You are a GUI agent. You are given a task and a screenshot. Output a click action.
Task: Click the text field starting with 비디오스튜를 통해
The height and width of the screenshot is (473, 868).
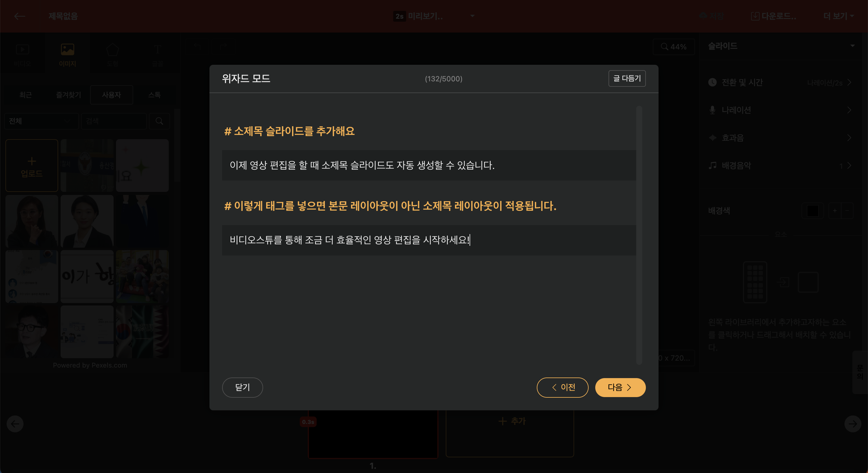click(429, 240)
